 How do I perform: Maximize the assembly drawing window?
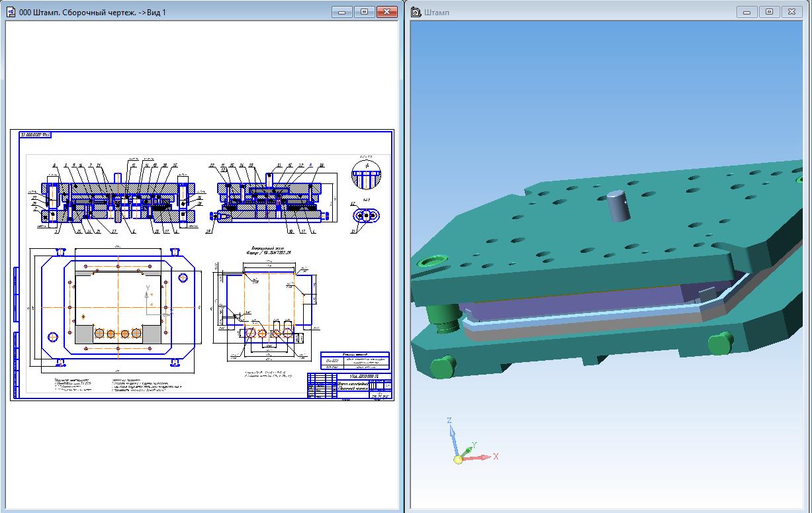[x=363, y=12]
